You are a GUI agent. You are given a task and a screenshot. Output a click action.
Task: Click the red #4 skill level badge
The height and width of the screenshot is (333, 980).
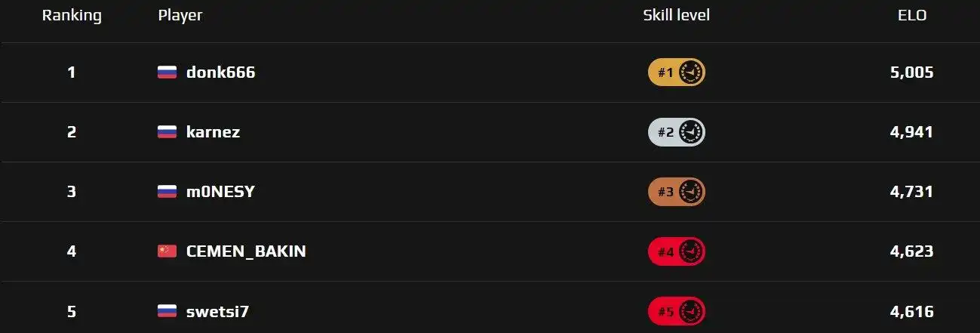coord(677,251)
